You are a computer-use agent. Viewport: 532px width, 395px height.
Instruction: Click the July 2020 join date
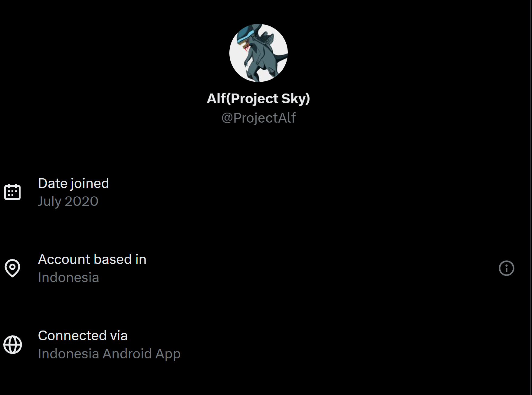68,202
